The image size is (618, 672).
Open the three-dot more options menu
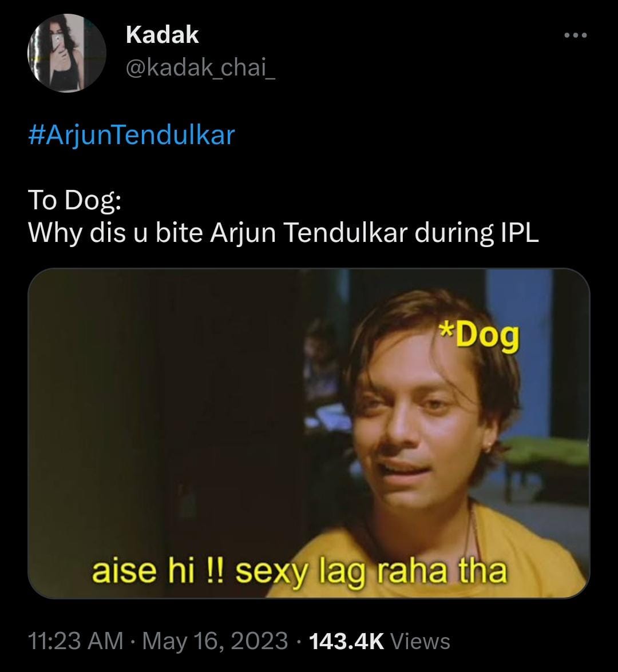point(575,35)
